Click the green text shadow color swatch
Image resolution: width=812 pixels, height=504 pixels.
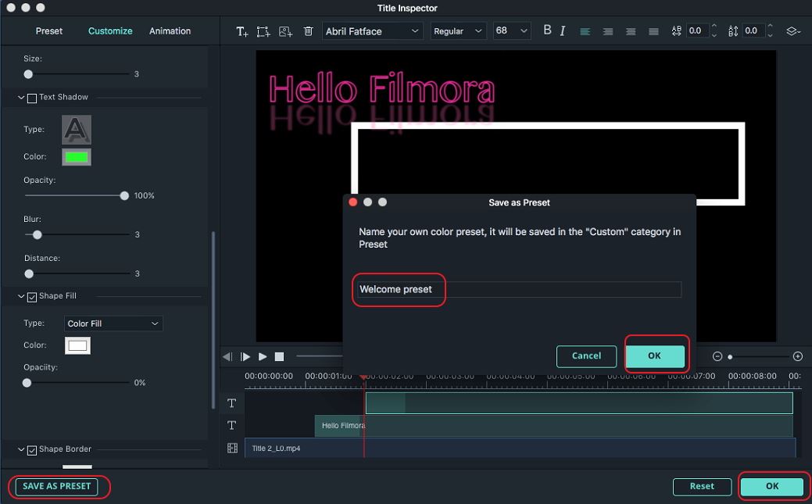pyautogui.click(x=77, y=157)
